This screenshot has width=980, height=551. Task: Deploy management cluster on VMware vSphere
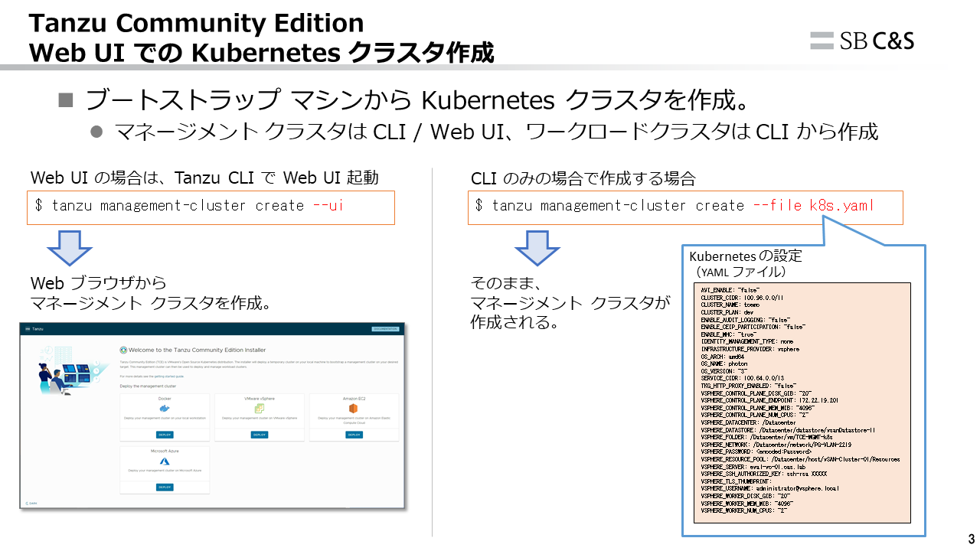tap(260, 435)
